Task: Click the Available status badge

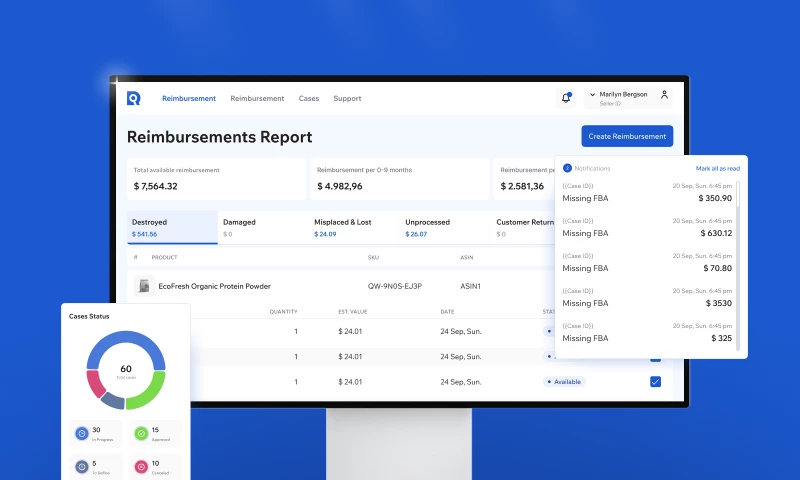Action: pos(564,382)
